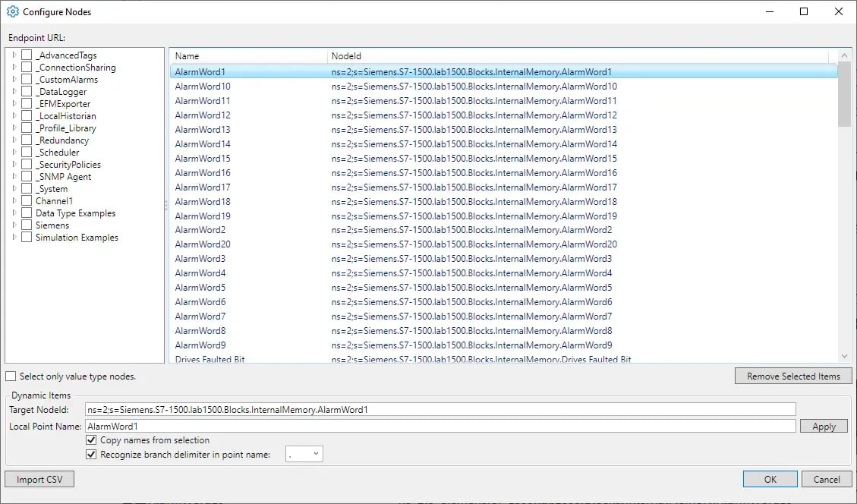Click the Import CSV button
Screen dimensions: 857x504
(x=39, y=478)
